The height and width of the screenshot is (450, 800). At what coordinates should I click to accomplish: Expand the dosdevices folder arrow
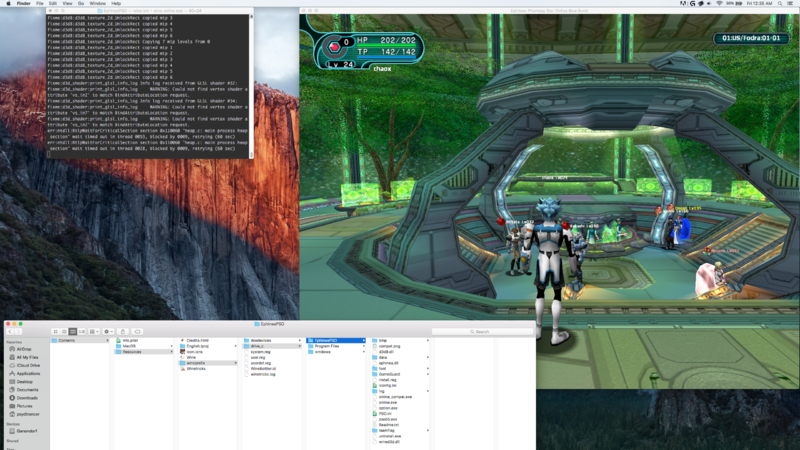(x=299, y=340)
